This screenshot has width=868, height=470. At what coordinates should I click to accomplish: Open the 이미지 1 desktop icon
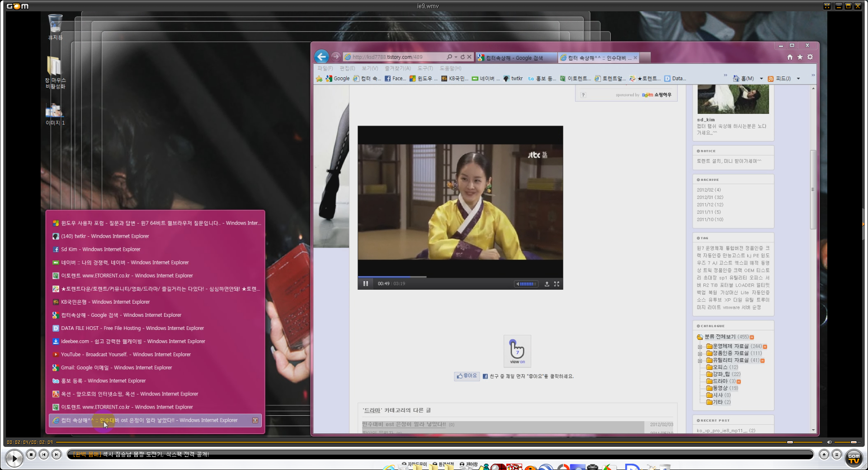point(55,114)
